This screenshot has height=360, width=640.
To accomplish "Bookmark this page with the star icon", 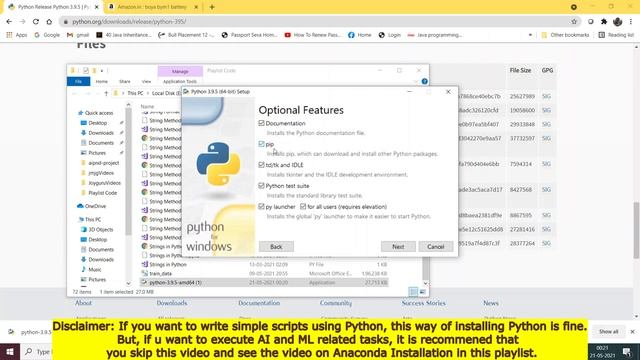I will point(574,22).
